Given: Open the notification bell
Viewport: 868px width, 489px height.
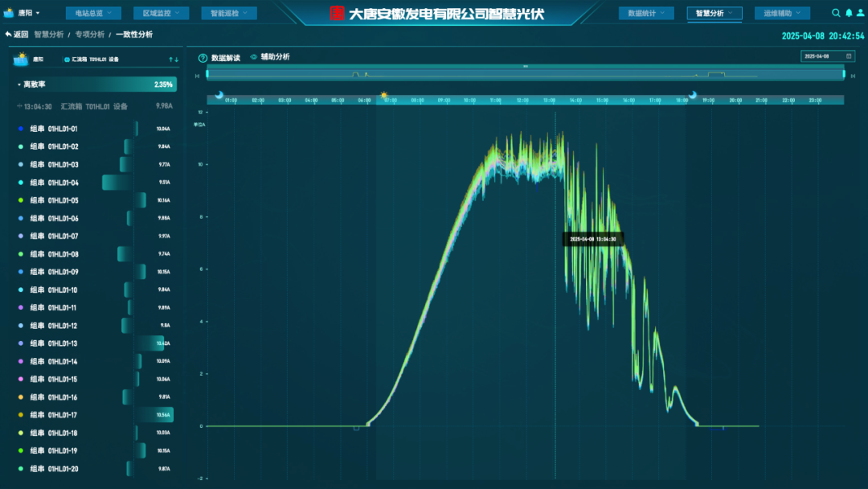Looking at the screenshot, I should (849, 13).
